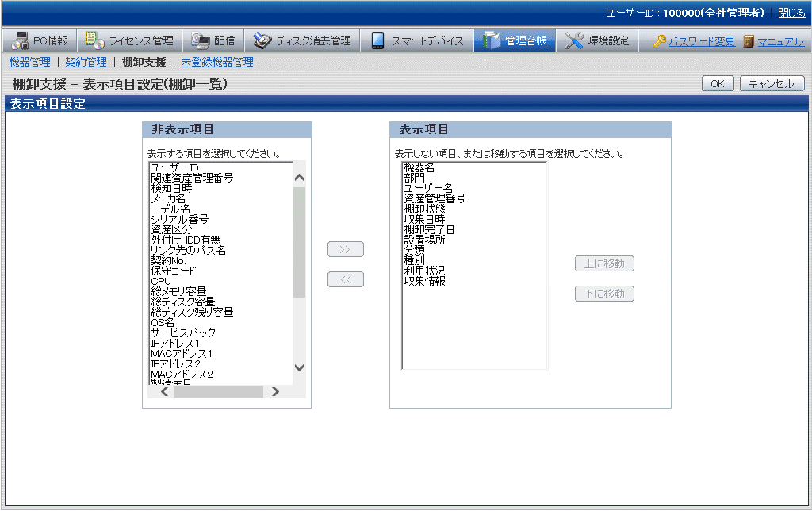Click the left arrow of horizontal scrollbar
The height and width of the screenshot is (511, 812).
[x=165, y=392]
